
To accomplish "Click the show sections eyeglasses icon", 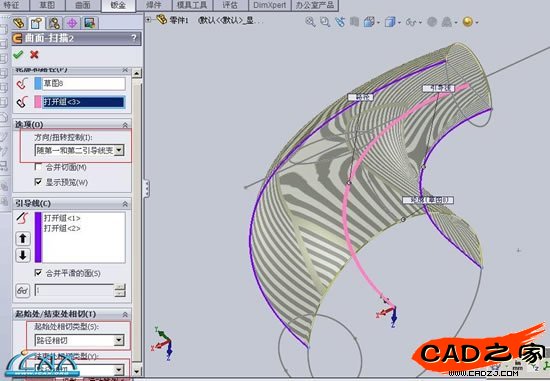I will (x=23, y=290).
